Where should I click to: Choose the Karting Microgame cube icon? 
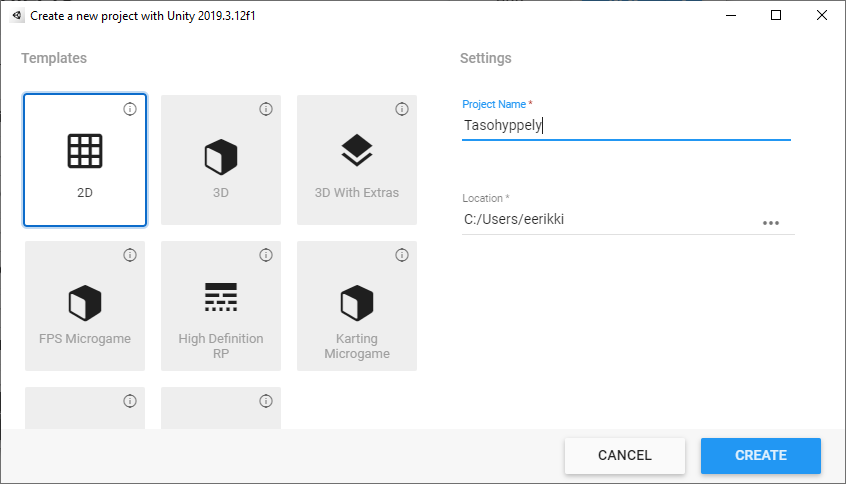pos(357,302)
